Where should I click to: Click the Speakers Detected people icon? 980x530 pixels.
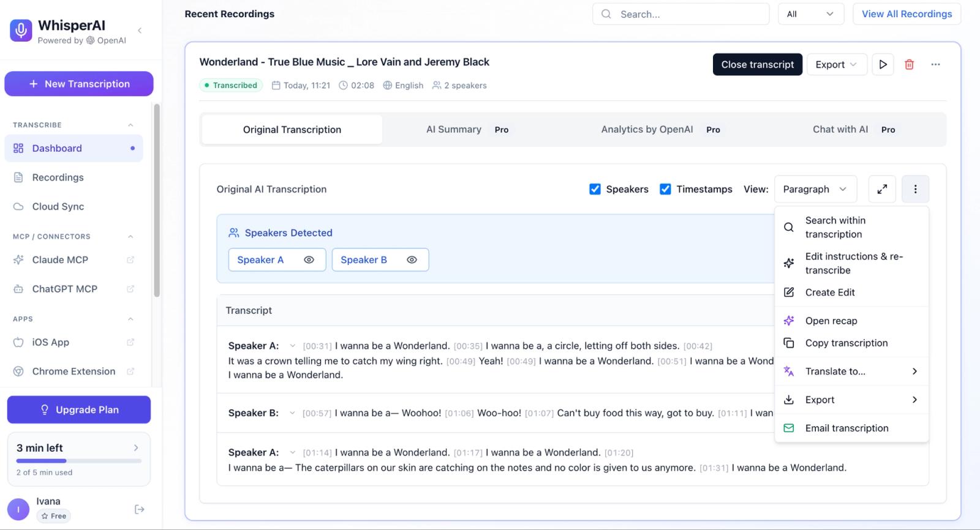point(234,233)
